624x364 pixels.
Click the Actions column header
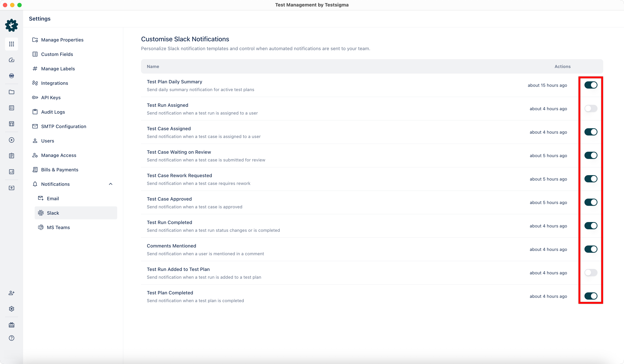coord(562,66)
